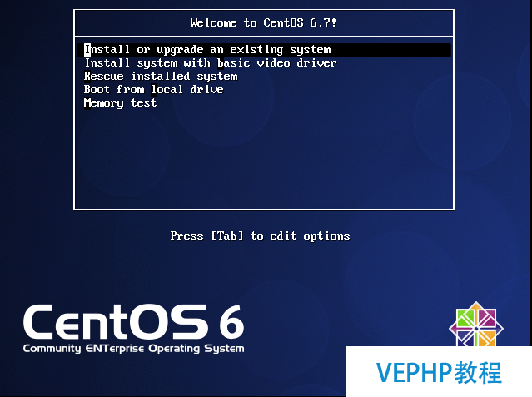Click 'Community ENTerprise Operating System' tagline
Viewport: 532px width, 397px height.
(134, 349)
